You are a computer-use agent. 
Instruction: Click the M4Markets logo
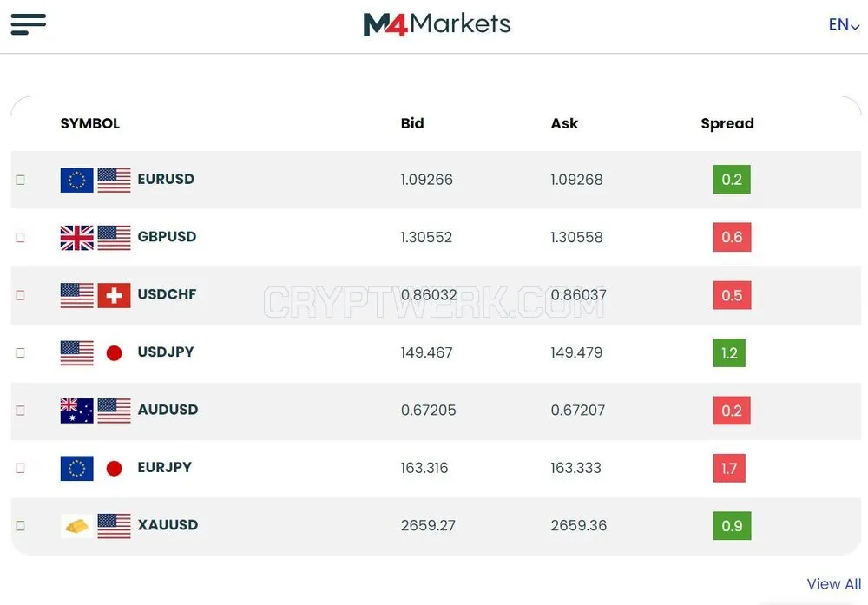pos(437,24)
